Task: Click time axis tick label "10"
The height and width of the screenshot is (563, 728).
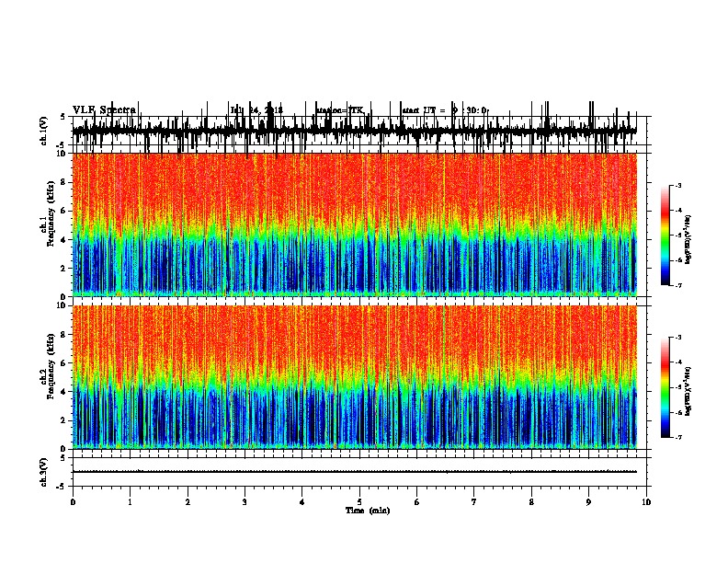Action: 646,502
